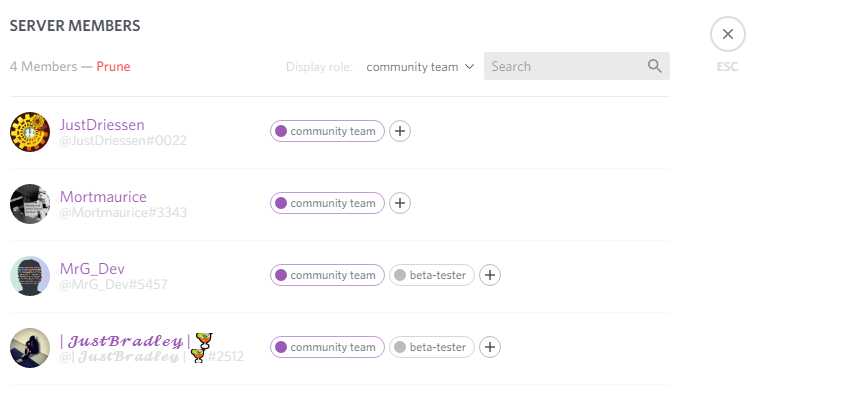Expand the Display role dropdown
Image resolution: width=867 pixels, height=420 pixels.
(420, 67)
